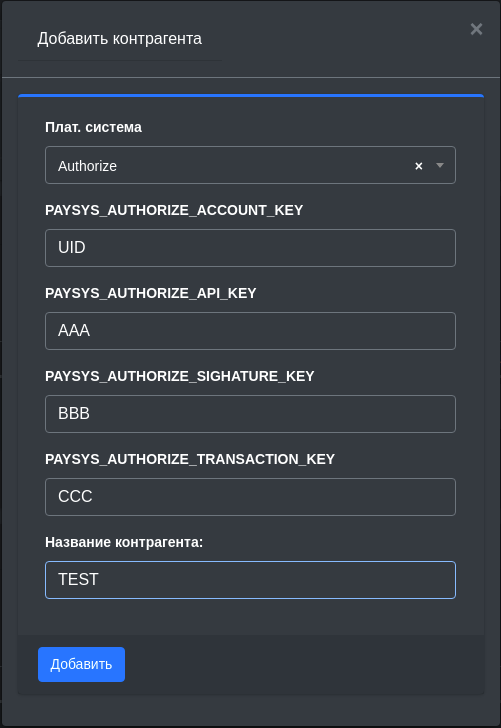This screenshot has height=728, width=501.
Task: Select the Authorize value text
Action: [87, 166]
